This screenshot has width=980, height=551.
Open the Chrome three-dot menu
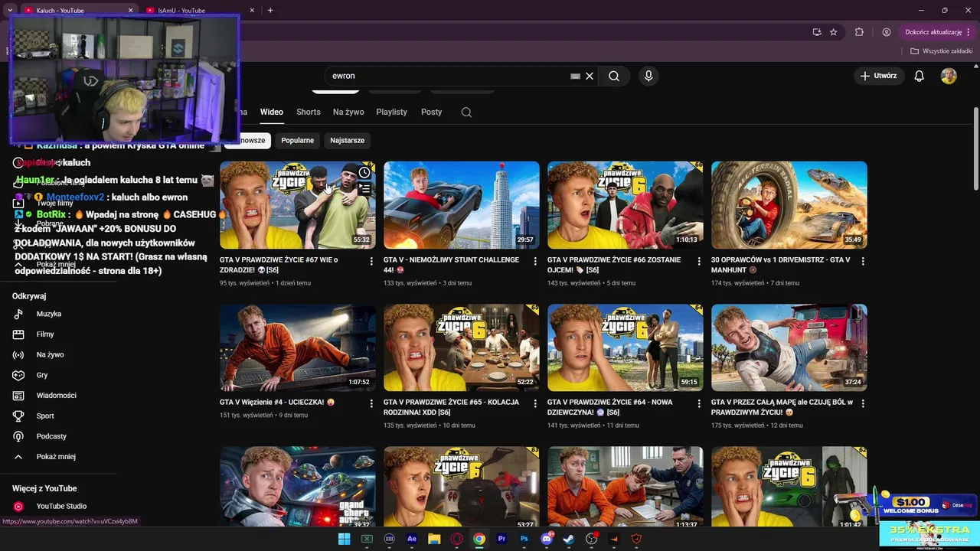pos(969,32)
